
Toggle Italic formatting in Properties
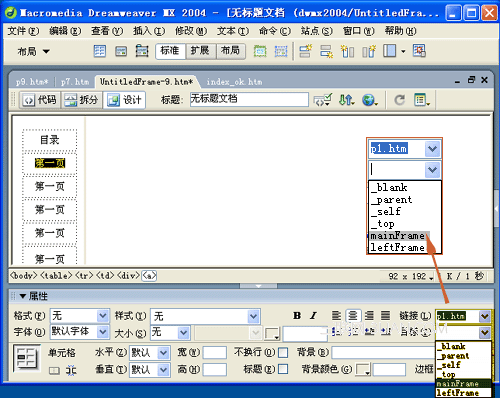[313, 315]
